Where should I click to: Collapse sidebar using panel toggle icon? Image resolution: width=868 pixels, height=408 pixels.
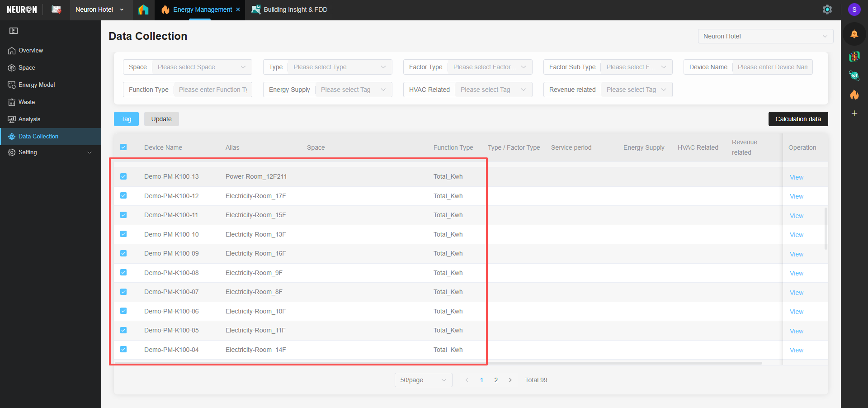point(14,31)
